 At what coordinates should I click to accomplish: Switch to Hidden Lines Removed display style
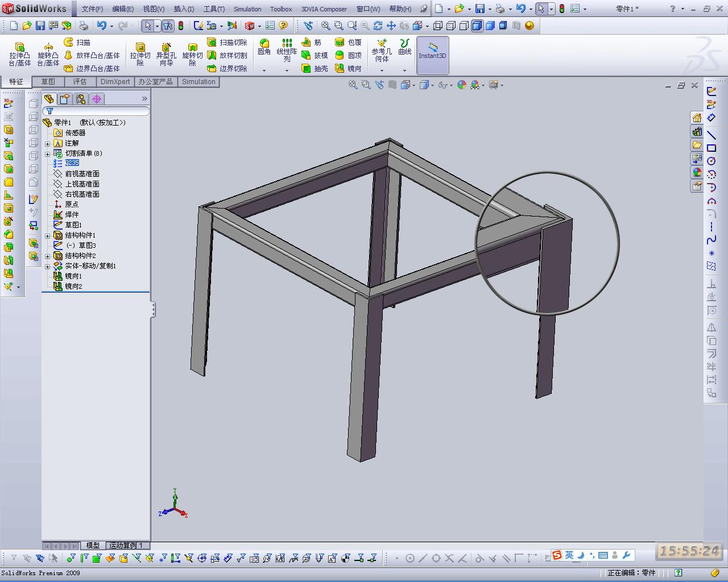click(464, 26)
